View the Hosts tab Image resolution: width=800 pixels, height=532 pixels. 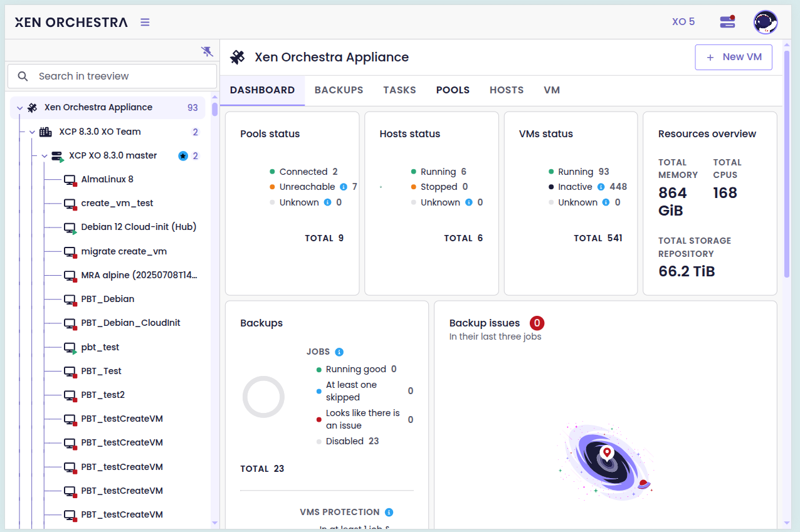tap(507, 90)
